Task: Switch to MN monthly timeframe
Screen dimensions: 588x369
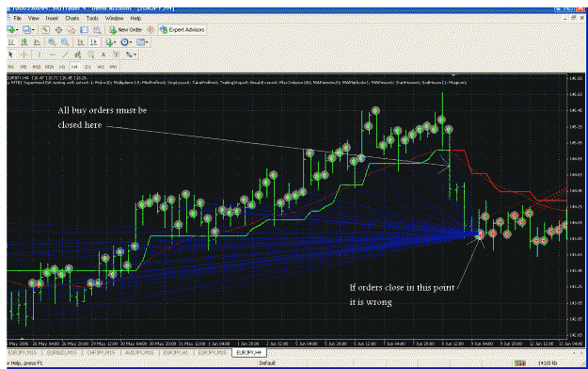Action: (113, 67)
